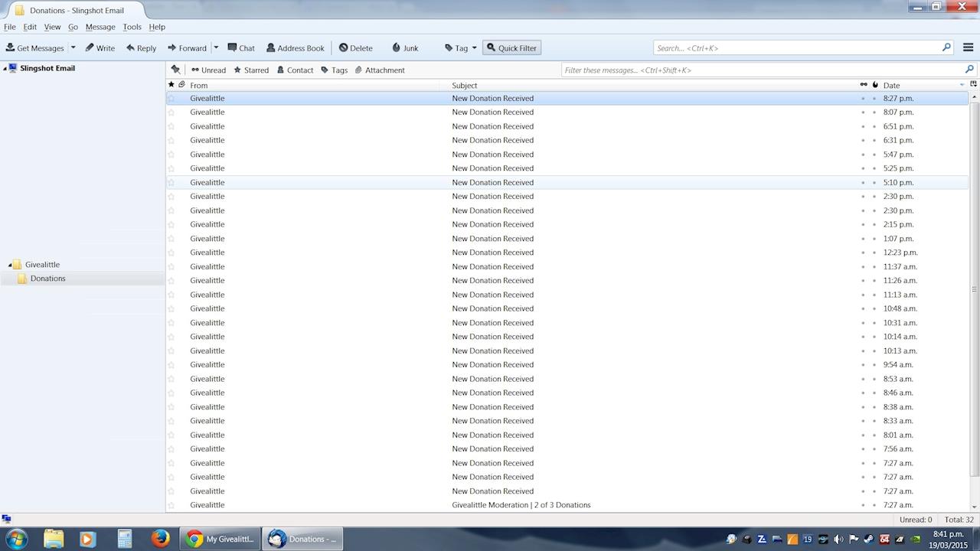Toggle the Quick Filter button
980x551 pixels.
coord(511,47)
